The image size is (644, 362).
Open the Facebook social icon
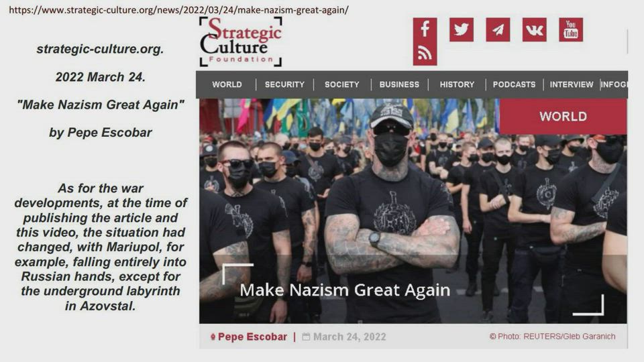click(425, 29)
